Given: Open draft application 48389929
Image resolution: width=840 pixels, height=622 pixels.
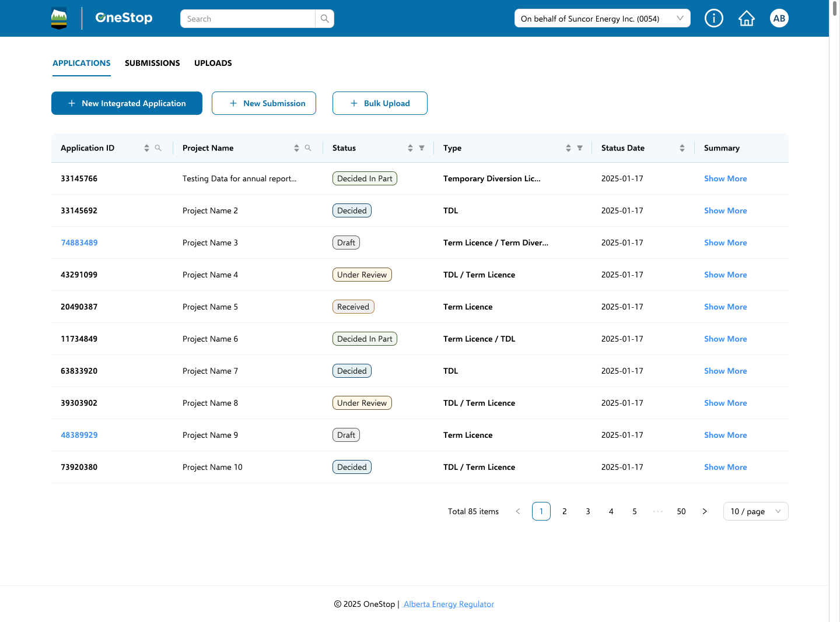Looking at the screenshot, I should click(x=79, y=435).
